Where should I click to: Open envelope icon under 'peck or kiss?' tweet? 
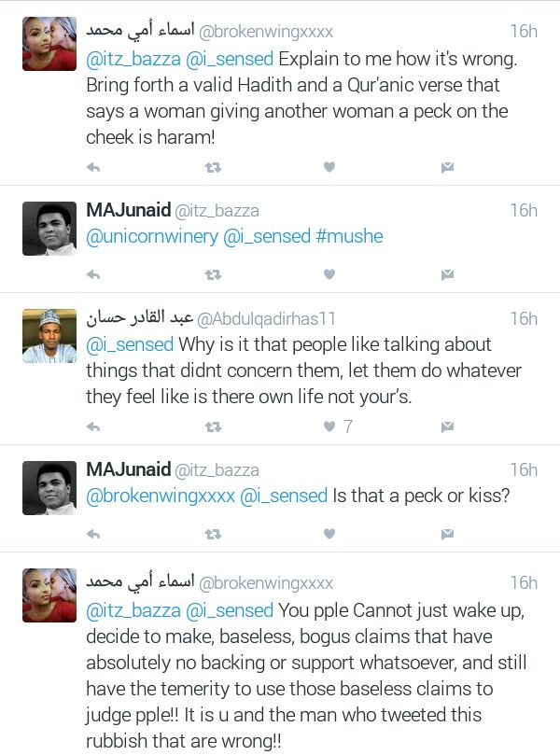point(447,534)
